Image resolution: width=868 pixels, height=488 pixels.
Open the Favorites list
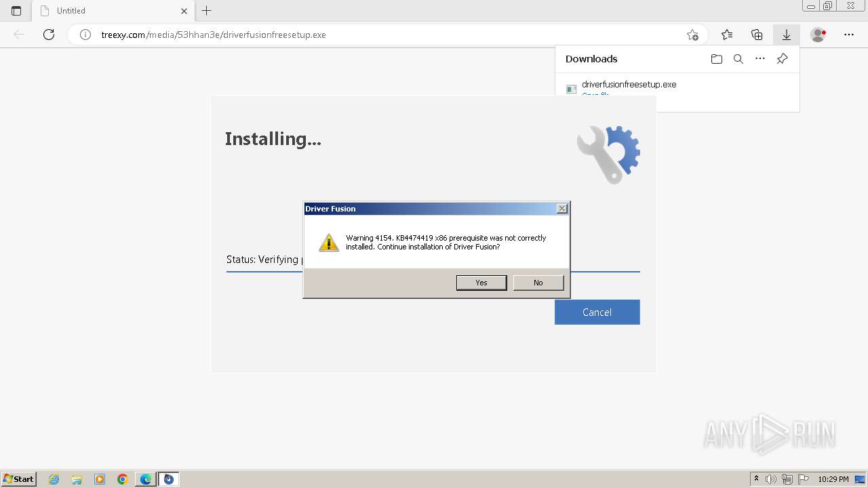(727, 35)
